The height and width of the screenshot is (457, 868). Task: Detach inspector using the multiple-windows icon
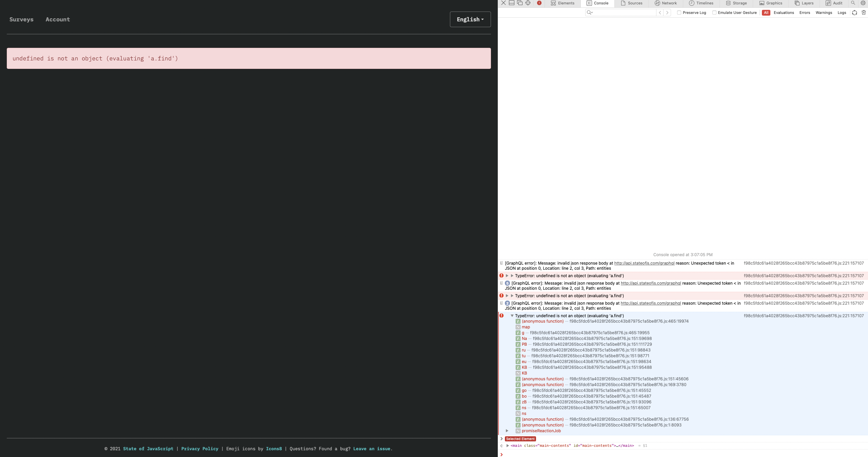click(519, 3)
